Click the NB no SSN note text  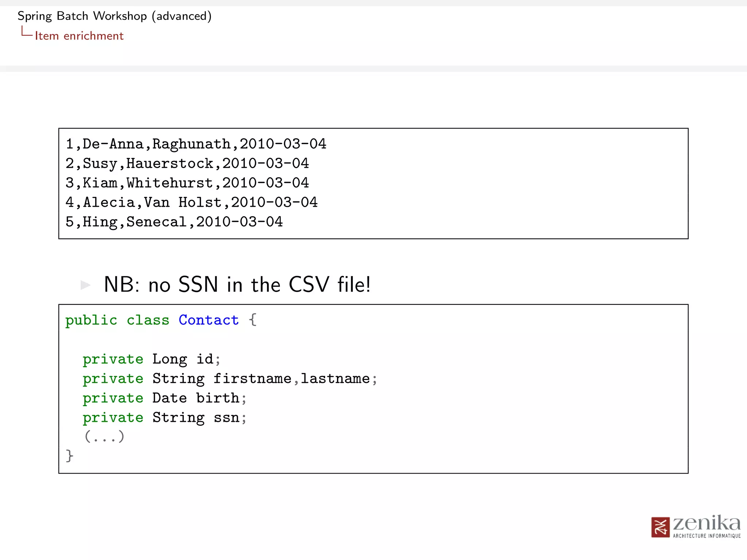click(237, 285)
